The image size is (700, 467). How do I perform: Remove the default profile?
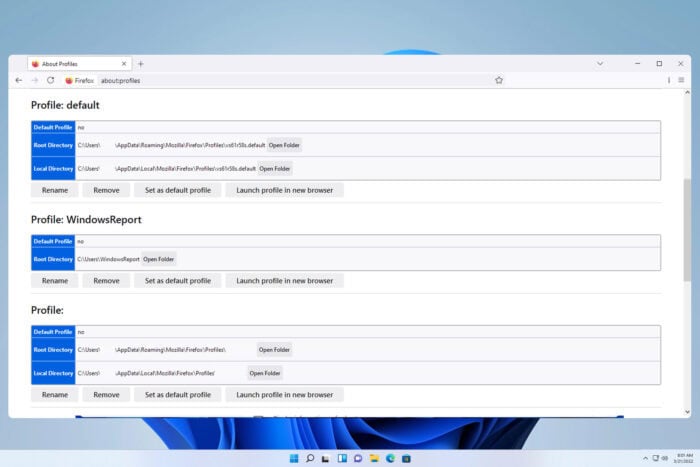pos(106,190)
